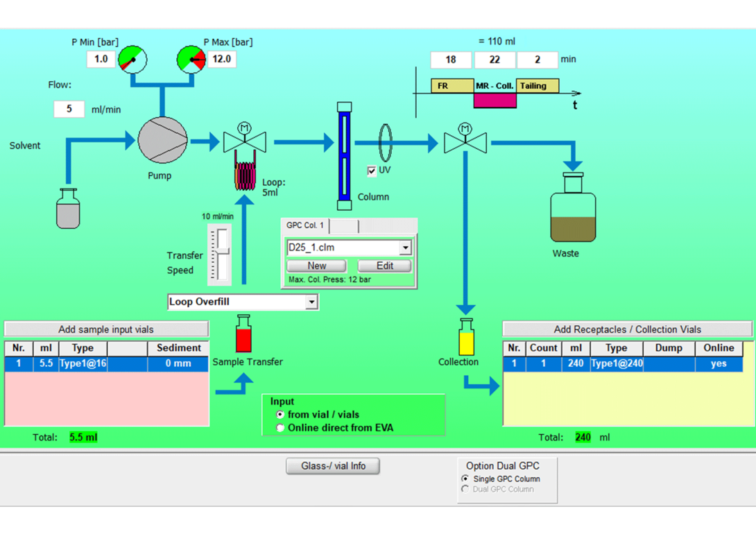The image size is (756, 534).
Task: Click the red Sample Transfer vial
Action: [x=243, y=334]
